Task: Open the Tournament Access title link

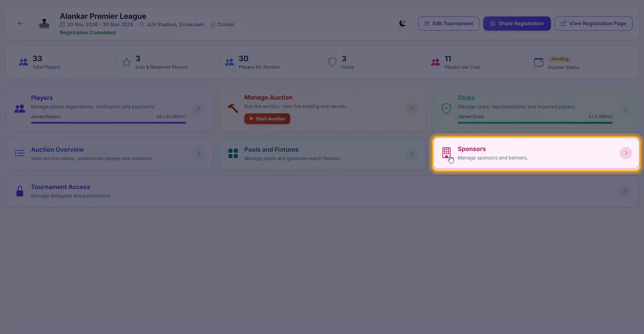Action: coord(60,187)
